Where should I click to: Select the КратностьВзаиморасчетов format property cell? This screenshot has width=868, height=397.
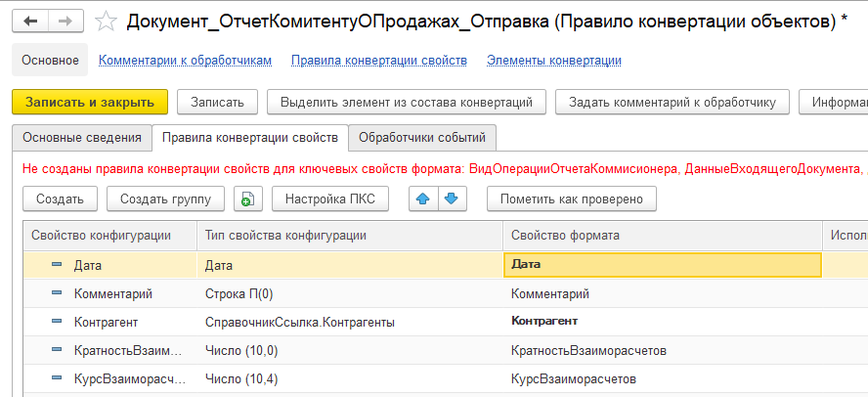point(662,350)
